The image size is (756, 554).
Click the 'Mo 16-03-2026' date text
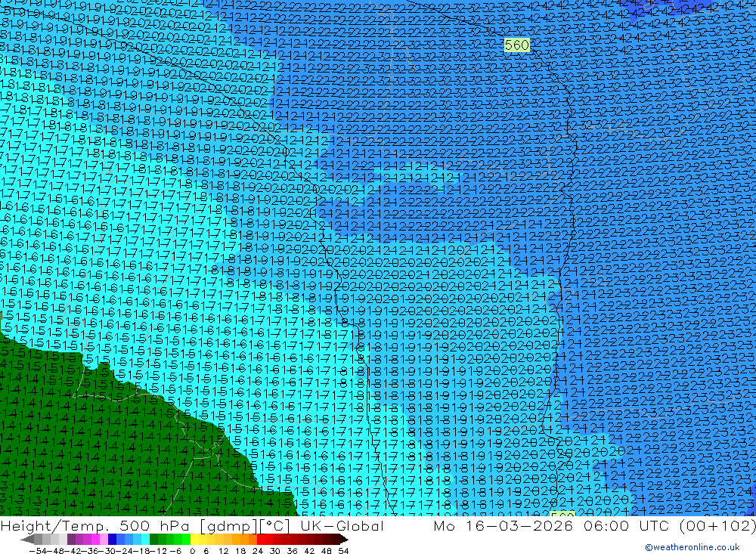pyautogui.click(x=503, y=526)
